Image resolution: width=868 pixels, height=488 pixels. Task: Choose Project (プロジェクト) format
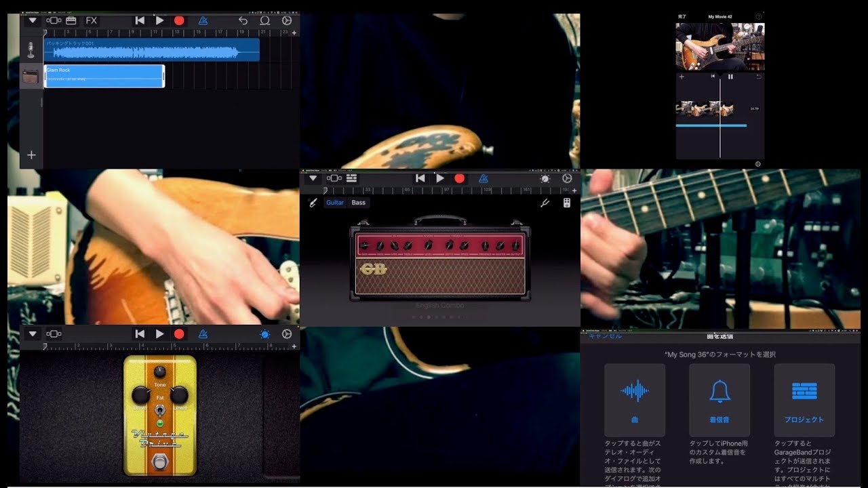point(804,400)
